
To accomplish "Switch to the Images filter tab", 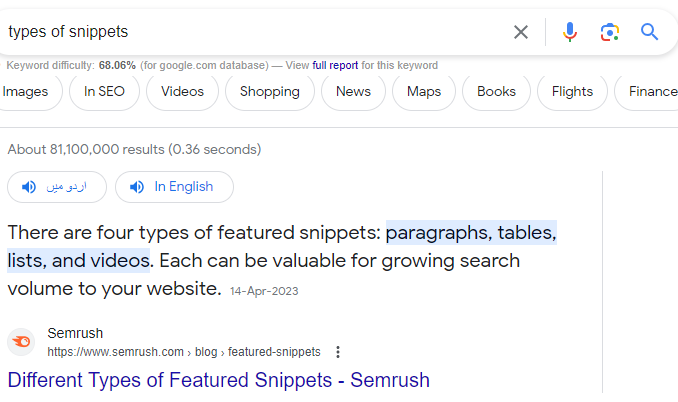I will [x=26, y=92].
